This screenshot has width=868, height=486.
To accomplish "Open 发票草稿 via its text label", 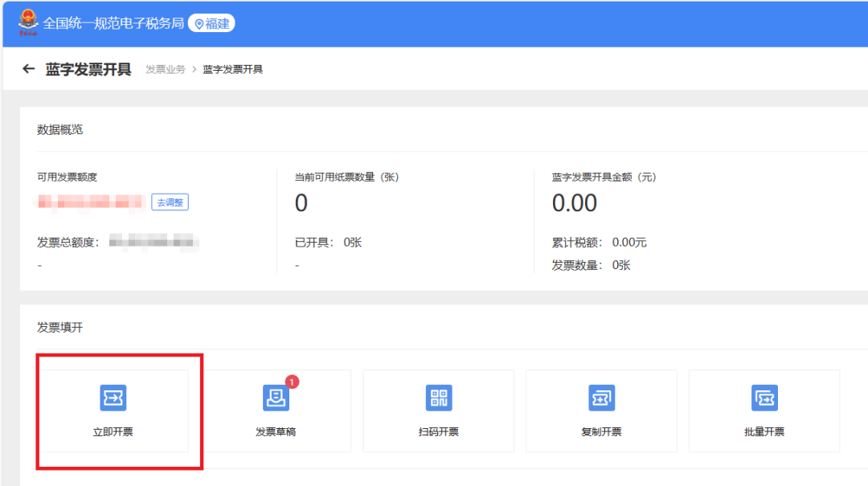I will (276, 432).
